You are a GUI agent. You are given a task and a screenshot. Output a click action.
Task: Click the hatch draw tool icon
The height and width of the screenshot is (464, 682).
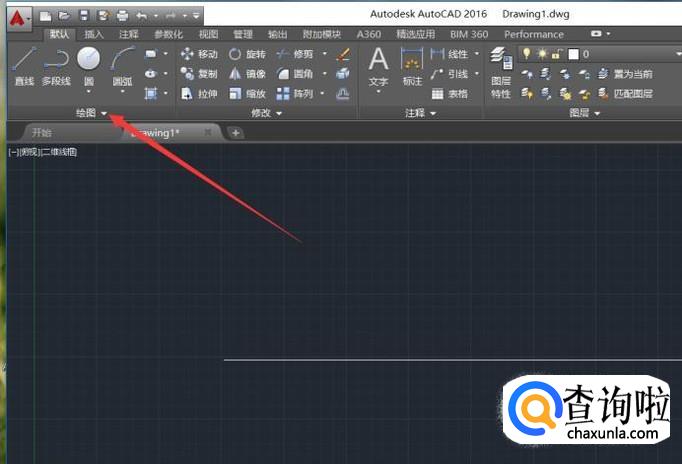coord(150,93)
